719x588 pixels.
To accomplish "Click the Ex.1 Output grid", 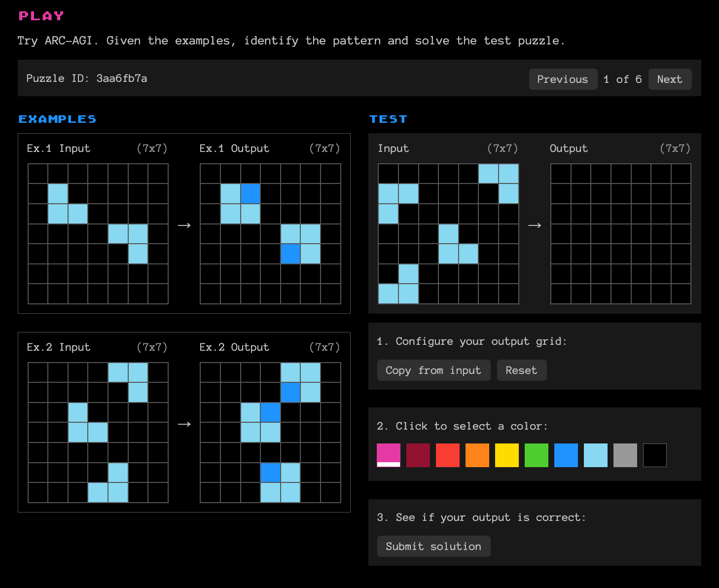I will tap(270, 234).
